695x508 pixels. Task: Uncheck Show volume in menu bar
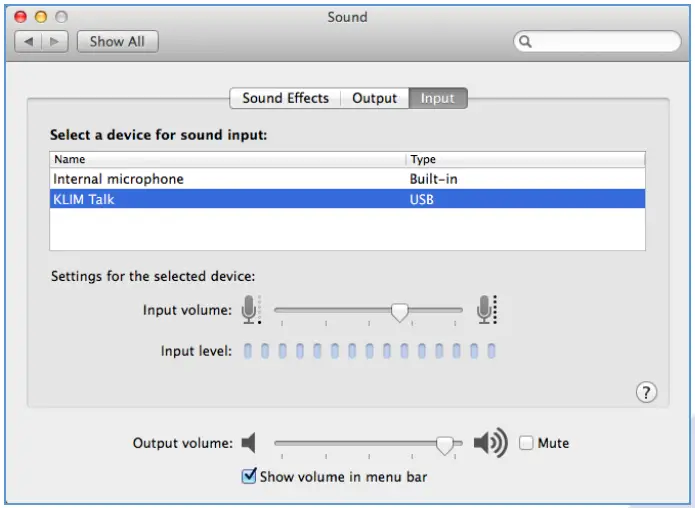click(x=249, y=476)
